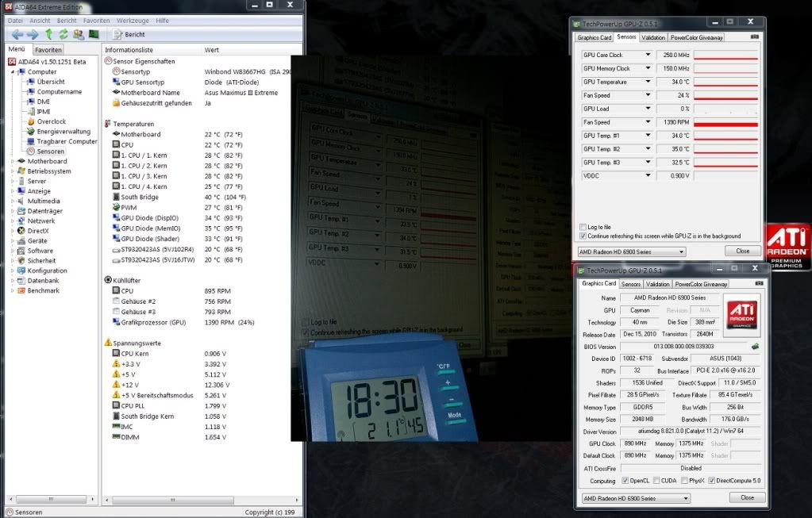The image size is (812, 518).
Task: Open the Hilfe menu
Action: point(162,21)
